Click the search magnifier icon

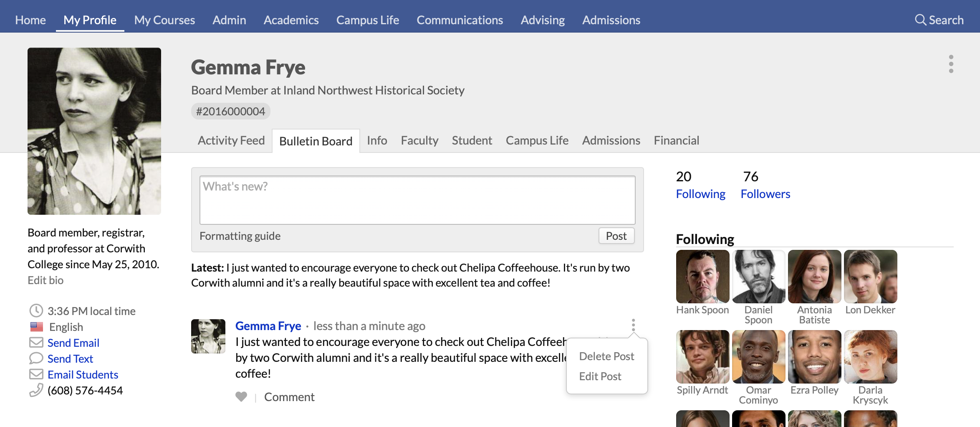pyautogui.click(x=920, y=20)
